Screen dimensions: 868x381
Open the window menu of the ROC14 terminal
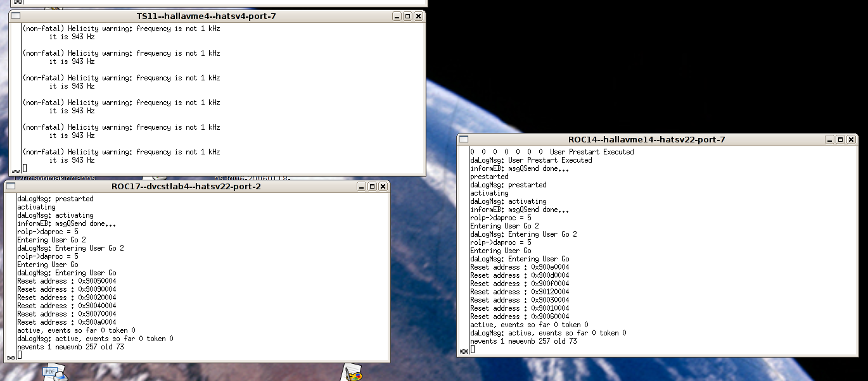(464, 139)
